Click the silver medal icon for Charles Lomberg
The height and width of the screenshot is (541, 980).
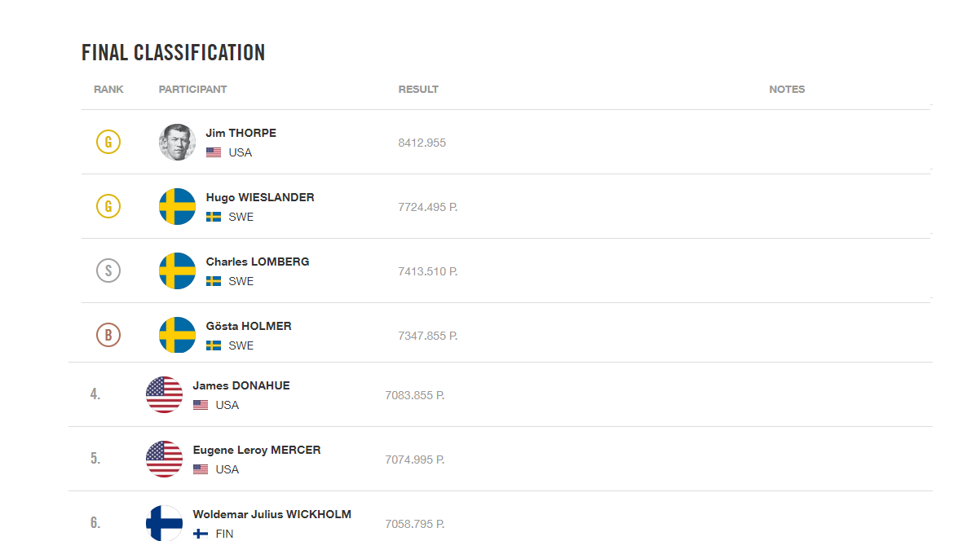pyautogui.click(x=108, y=270)
